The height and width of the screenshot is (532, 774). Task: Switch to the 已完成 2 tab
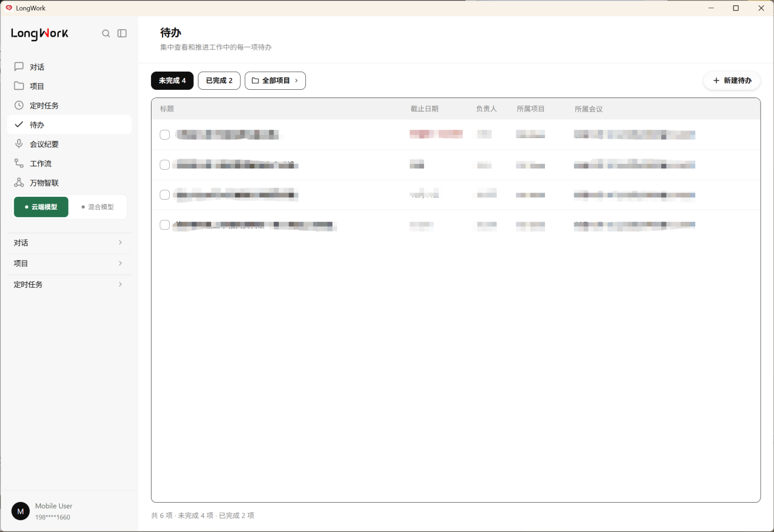click(x=219, y=80)
